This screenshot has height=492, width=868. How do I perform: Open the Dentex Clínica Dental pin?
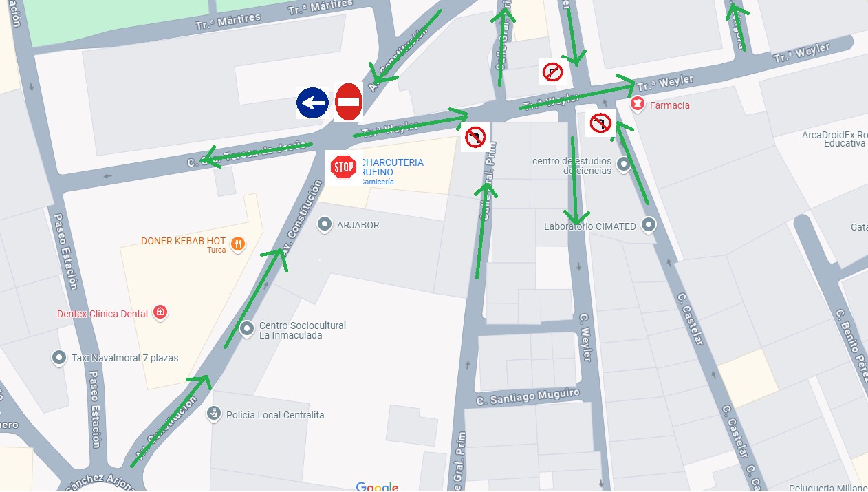pos(160,313)
